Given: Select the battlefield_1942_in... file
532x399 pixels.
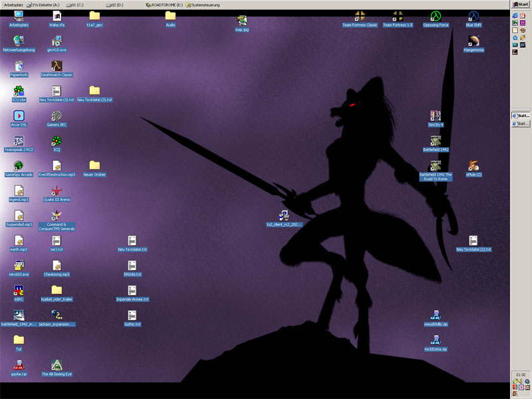Looking at the screenshot, I should coord(19,319).
